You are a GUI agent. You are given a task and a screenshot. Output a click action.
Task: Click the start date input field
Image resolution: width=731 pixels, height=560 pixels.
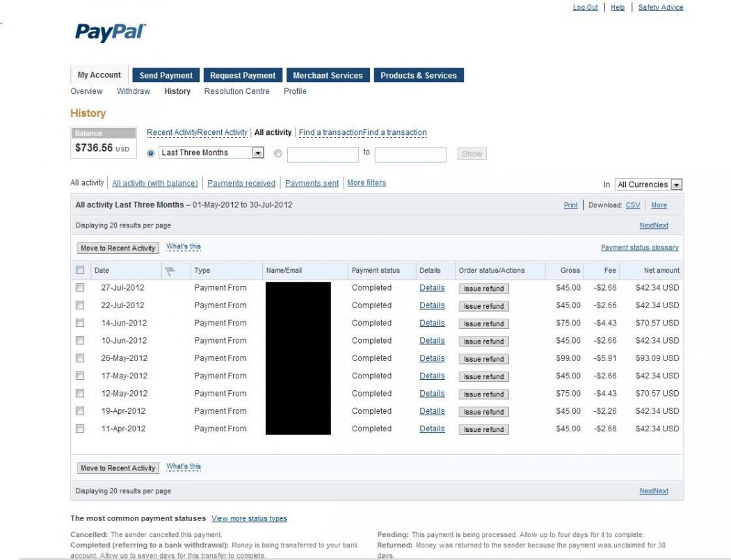[x=323, y=154]
